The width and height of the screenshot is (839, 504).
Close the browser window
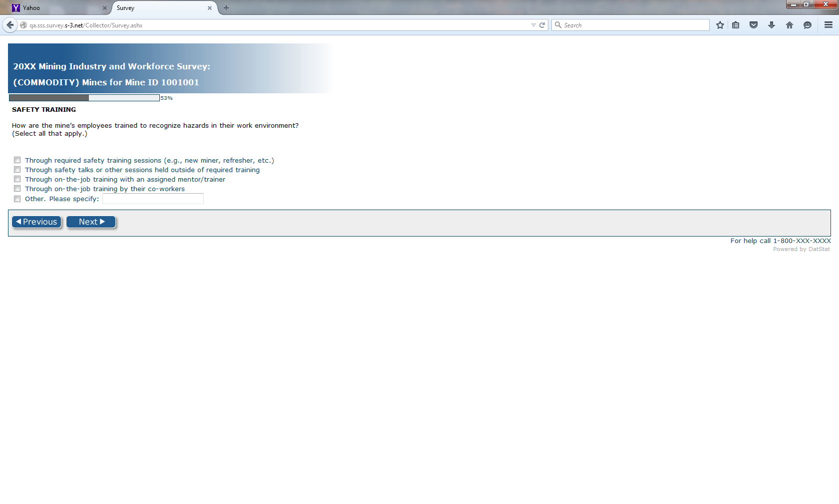[x=826, y=4]
